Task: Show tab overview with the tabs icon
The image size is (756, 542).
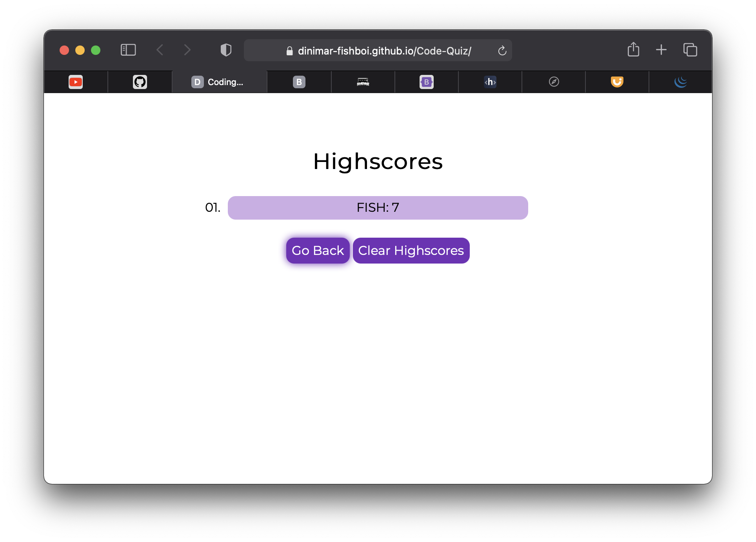Action: click(689, 50)
